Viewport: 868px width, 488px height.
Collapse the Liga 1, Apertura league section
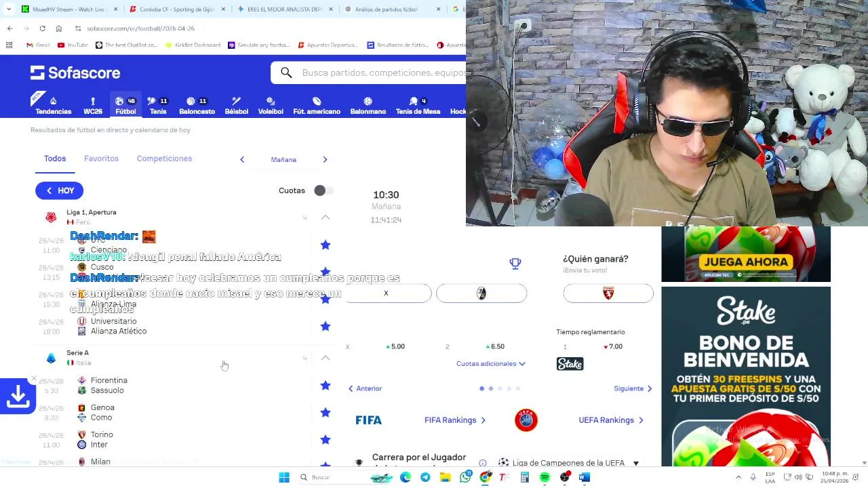point(325,218)
